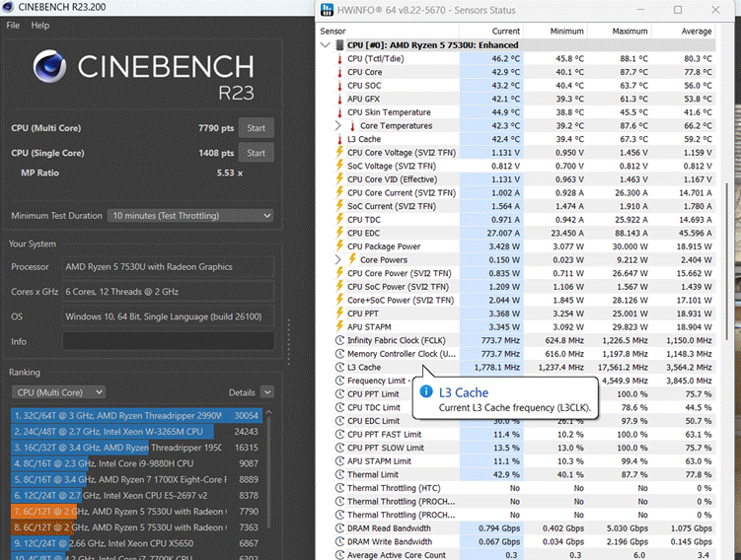Open the Help menu in Cinebench
This screenshot has width=741, height=560.
(40, 26)
